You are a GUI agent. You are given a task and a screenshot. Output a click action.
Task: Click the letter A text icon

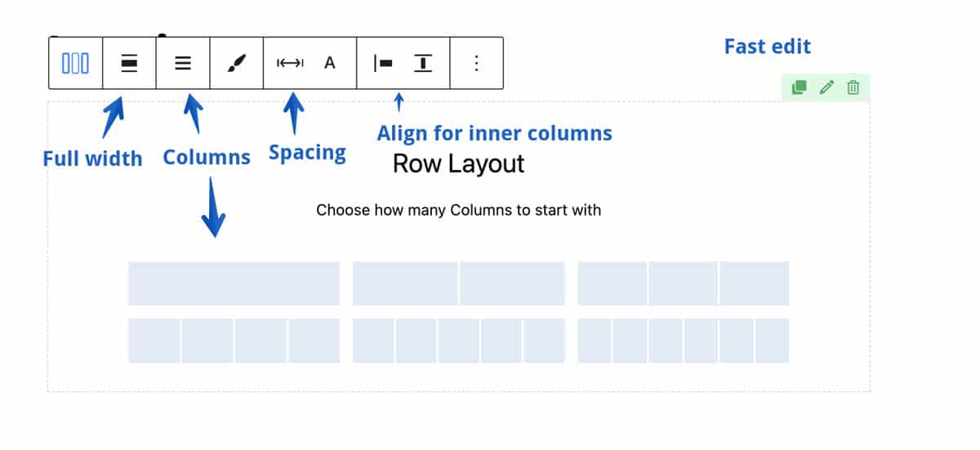pos(330,63)
